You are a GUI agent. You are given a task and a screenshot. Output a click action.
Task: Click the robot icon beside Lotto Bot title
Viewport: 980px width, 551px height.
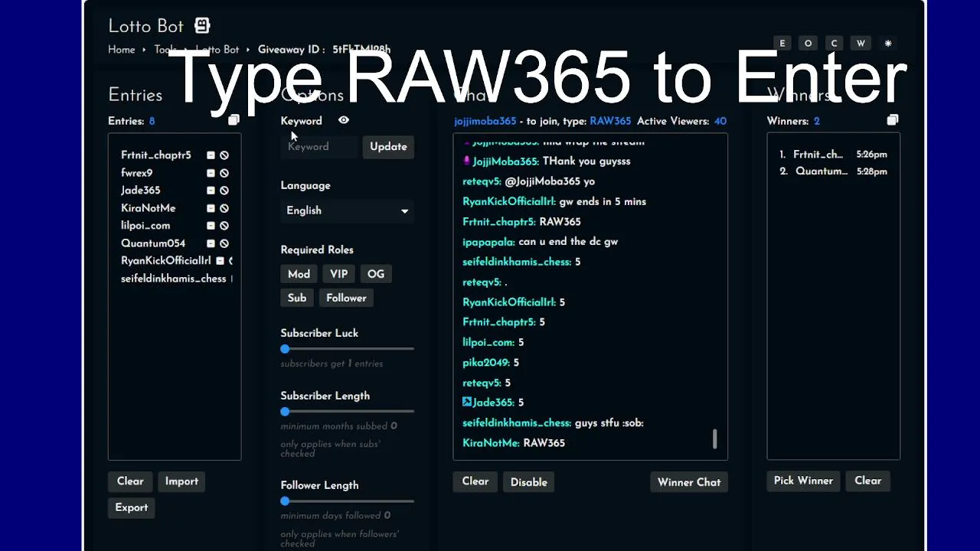[x=202, y=25]
